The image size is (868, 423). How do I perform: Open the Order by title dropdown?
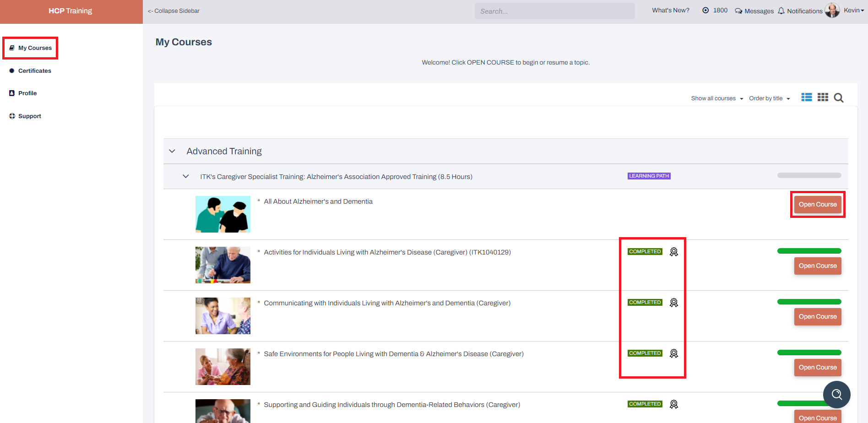[x=769, y=98]
